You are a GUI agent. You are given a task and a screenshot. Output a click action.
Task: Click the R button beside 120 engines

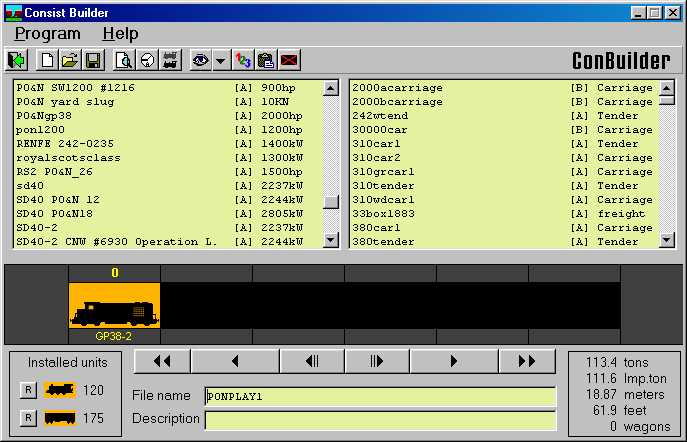tap(28, 390)
